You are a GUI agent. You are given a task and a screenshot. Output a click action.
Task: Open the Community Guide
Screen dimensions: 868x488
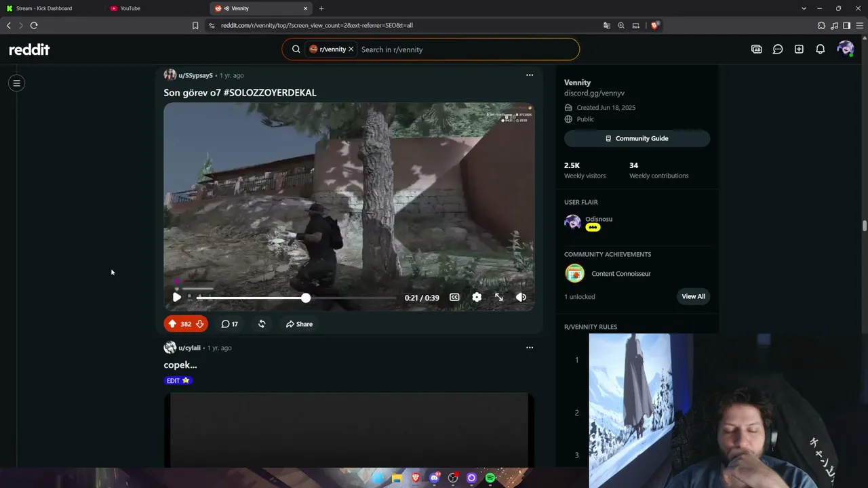[x=637, y=138]
